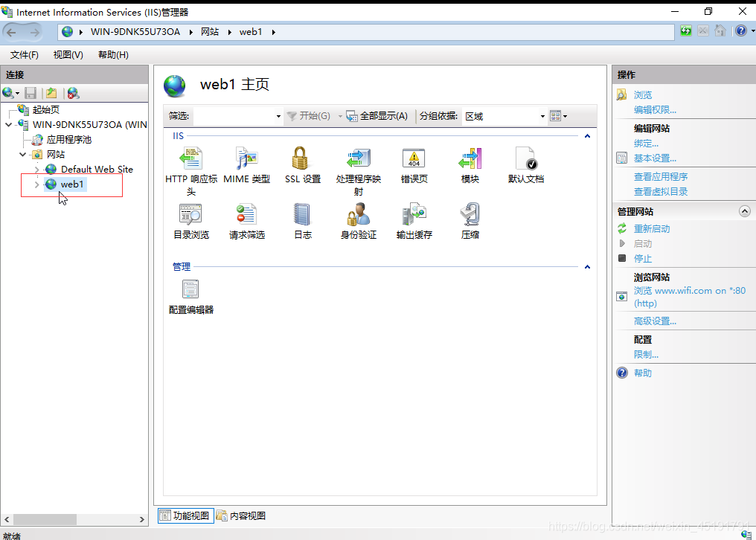Select the HTTP 响应标头 icon
This screenshot has width=756, height=540.
click(190, 158)
